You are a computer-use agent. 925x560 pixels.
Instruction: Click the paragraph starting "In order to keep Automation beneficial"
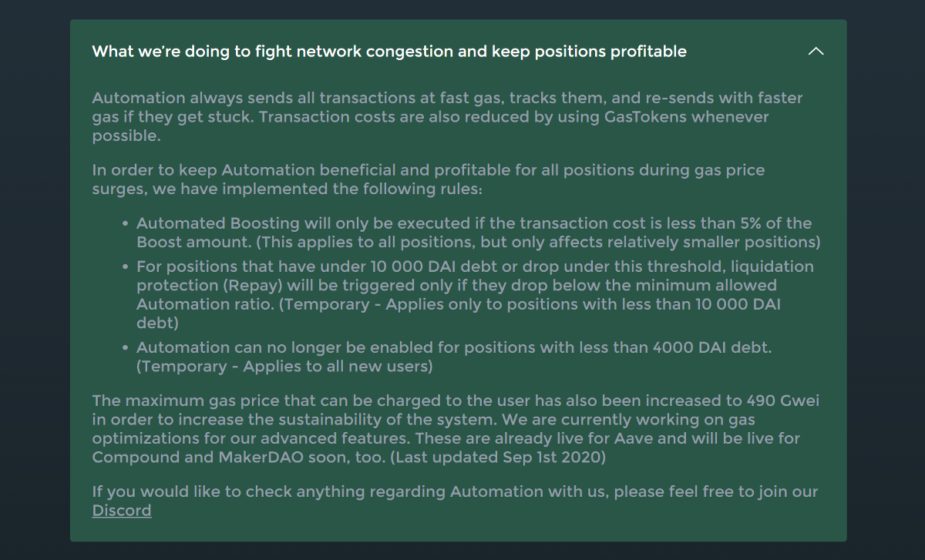tap(429, 179)
